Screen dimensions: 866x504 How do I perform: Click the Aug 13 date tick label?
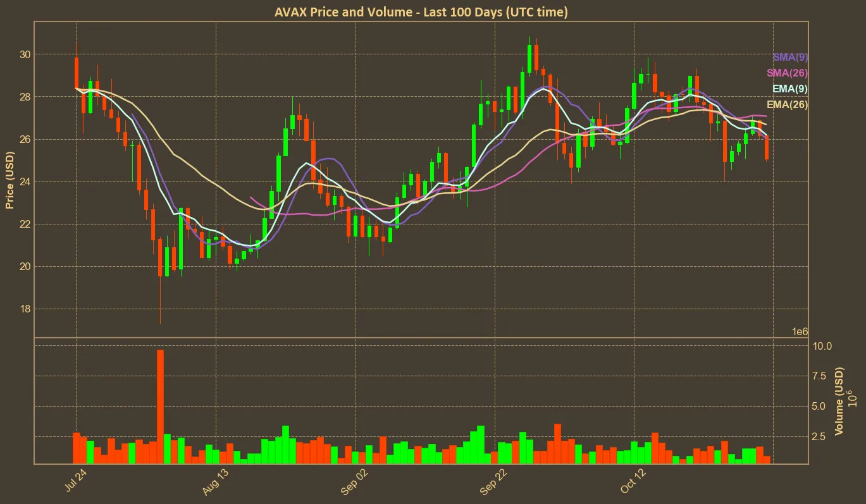pos(214,482)
